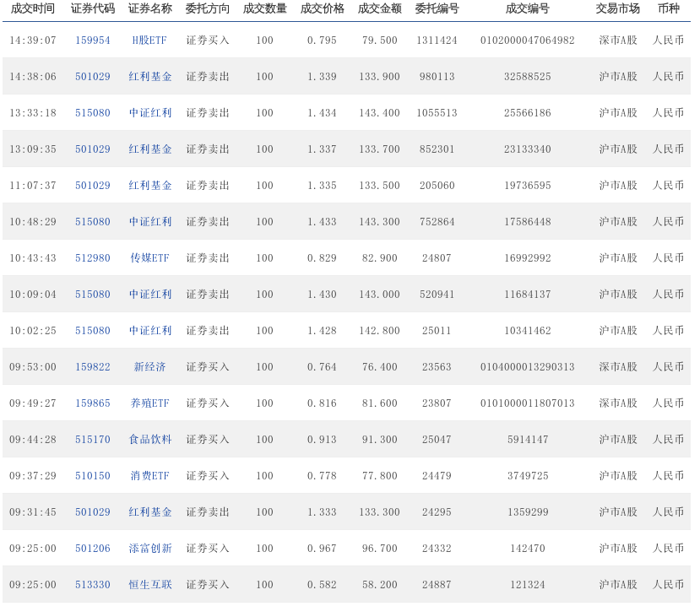Open security code link 159954
This screenshot has height=606, width=700.
pos(92,41)
